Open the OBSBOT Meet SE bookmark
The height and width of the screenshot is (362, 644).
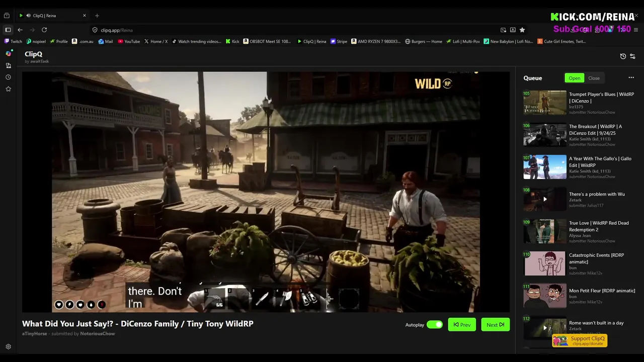[267, 42]
